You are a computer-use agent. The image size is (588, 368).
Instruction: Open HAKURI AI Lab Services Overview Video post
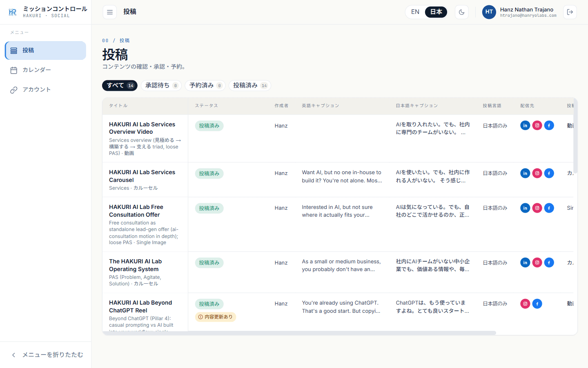click(x=142, y=128)
